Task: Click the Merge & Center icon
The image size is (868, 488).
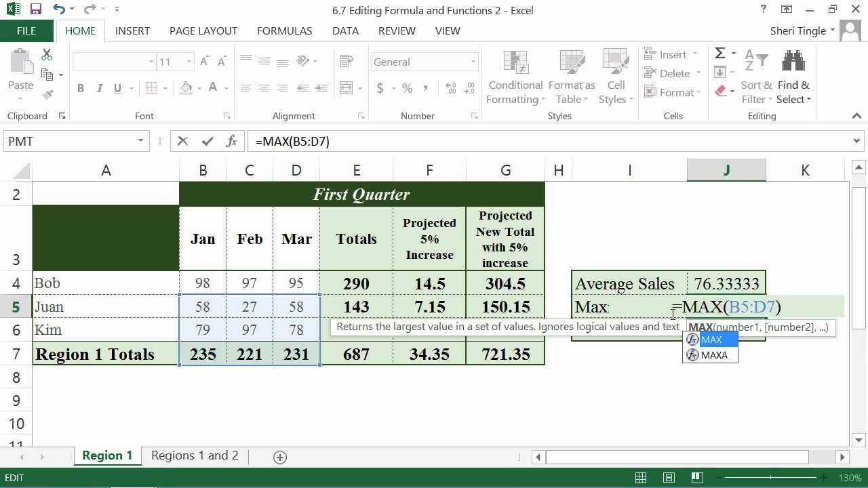Action: coord(347,88)
